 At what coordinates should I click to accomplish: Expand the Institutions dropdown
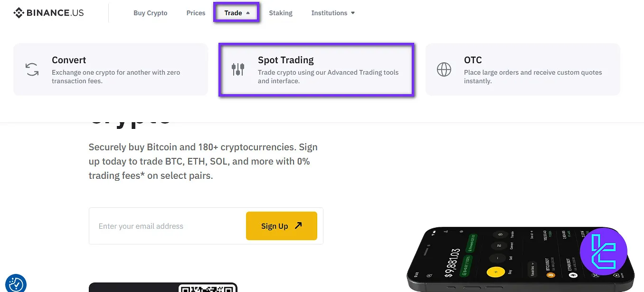click(x=332, y=13)
